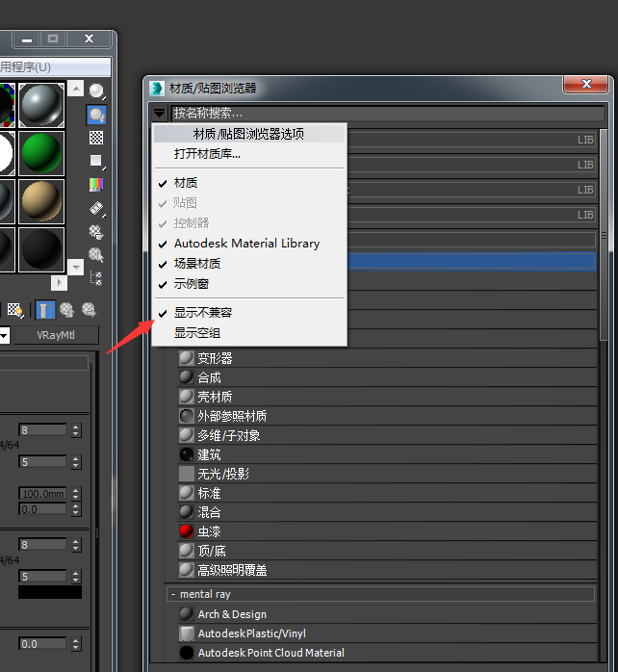Click the browser list vertical scrollbar
This screenshot has height=672, width=618.
pos(604,235)
